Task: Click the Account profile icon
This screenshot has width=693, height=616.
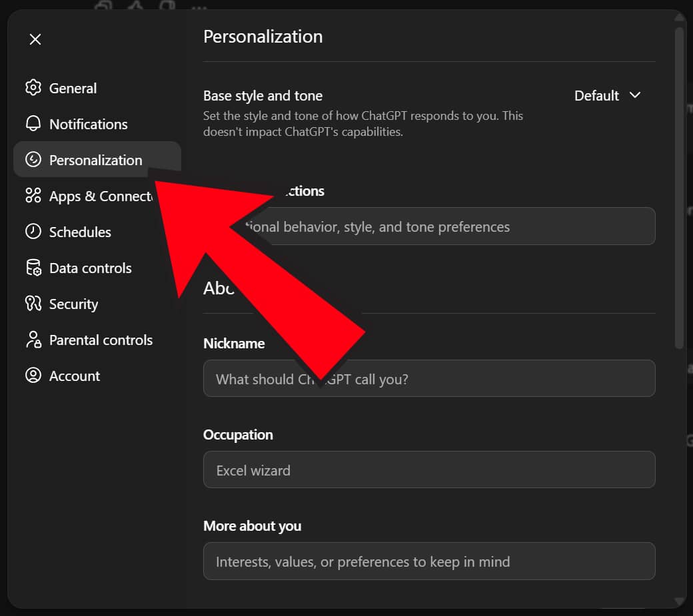Action: pos(33,376)
